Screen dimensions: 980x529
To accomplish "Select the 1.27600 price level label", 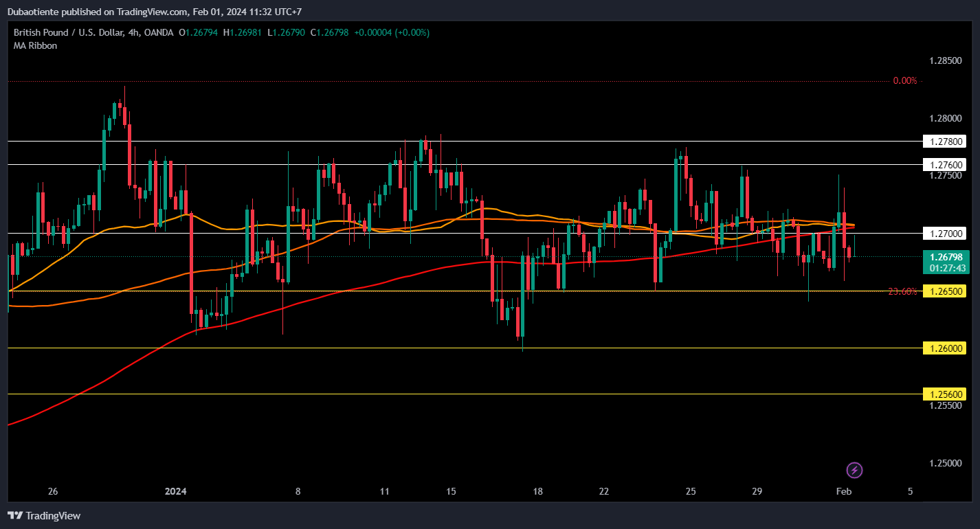I will click(946, 165).
